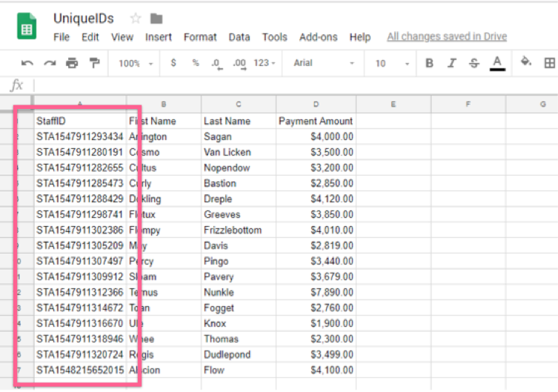Open the font size 10 dropdown
This screenshot has width=558, height=392.
[389, 64]
